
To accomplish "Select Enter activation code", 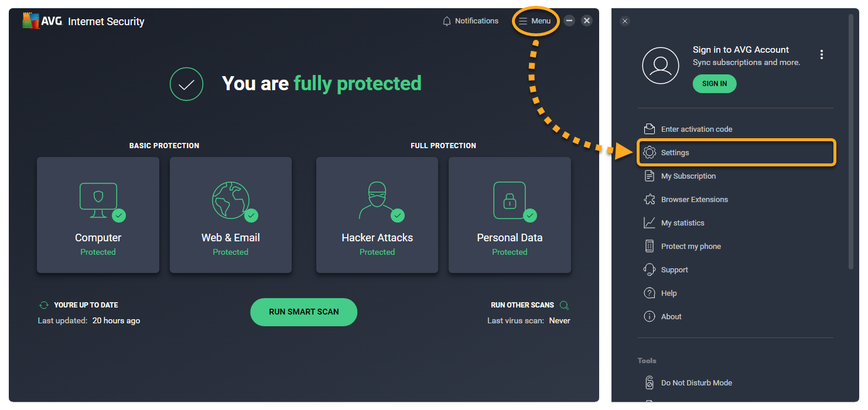I will [x=696, y=129].
